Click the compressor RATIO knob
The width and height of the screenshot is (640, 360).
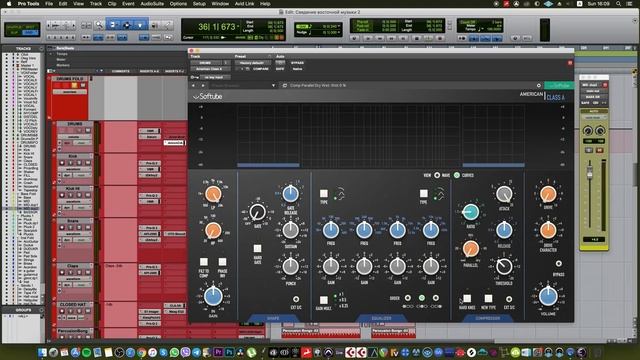point(471,212)
